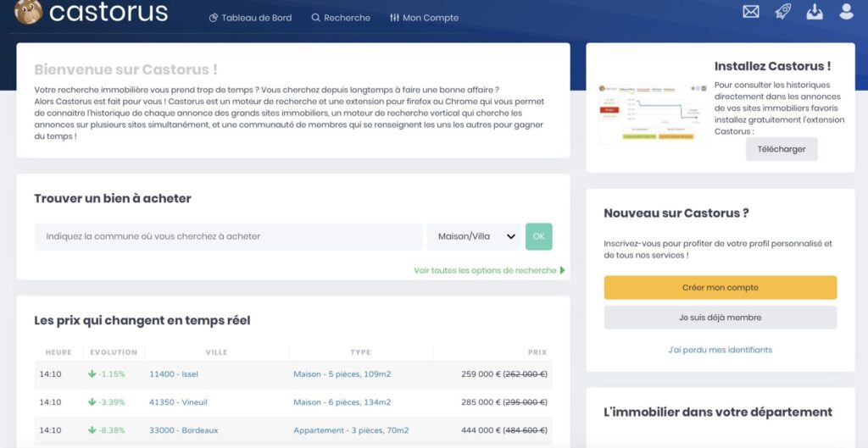Click L'immobilier dans votre département heading

(x=718, y=412)
